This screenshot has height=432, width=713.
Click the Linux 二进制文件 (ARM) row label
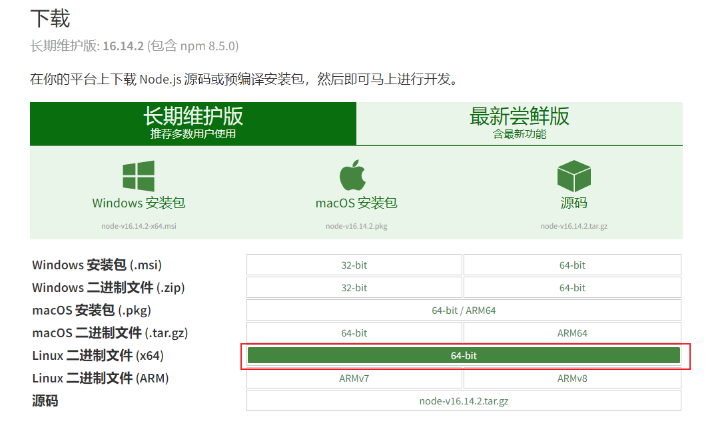tap(100, 378)
